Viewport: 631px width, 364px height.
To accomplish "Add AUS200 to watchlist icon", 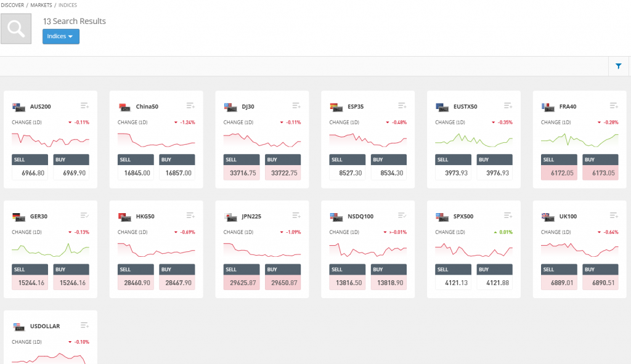I will (x=84, y=106).
